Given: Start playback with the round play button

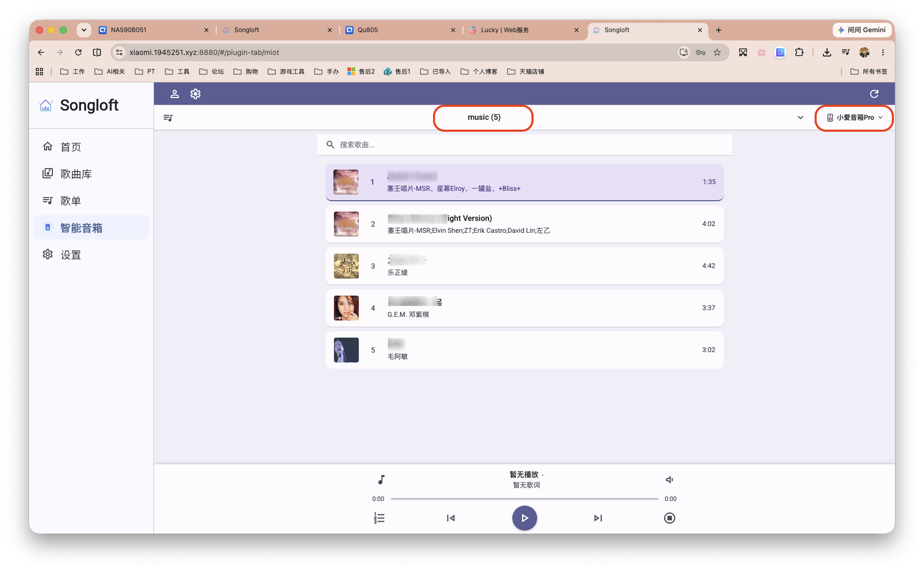Looking at the screenshot, I should pyautogui.click(x=525, y=518).
